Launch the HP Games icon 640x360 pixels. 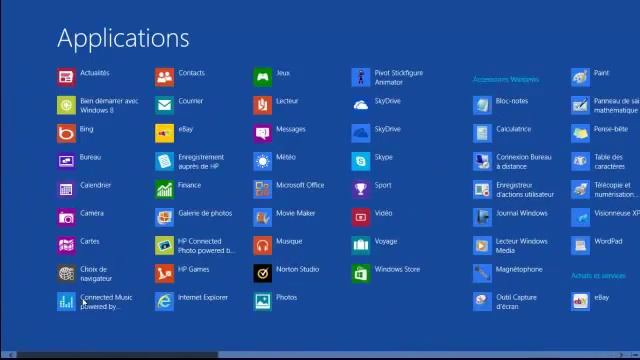[164, 273]
